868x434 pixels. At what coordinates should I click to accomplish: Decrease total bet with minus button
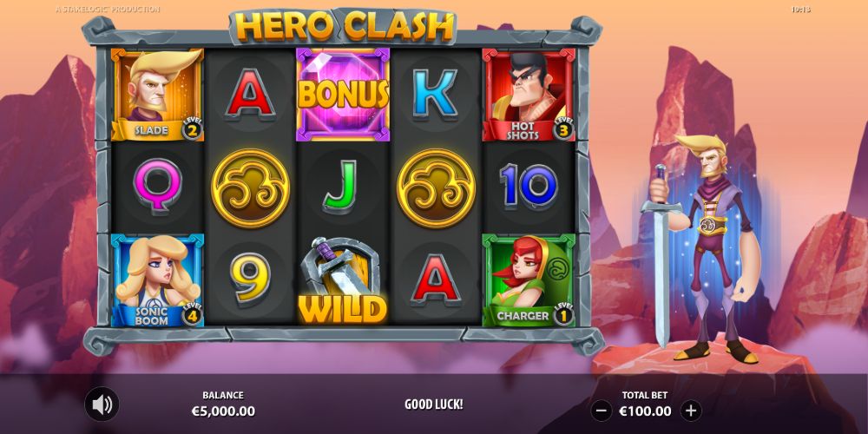pyautogui.click(x=602, y=411)
